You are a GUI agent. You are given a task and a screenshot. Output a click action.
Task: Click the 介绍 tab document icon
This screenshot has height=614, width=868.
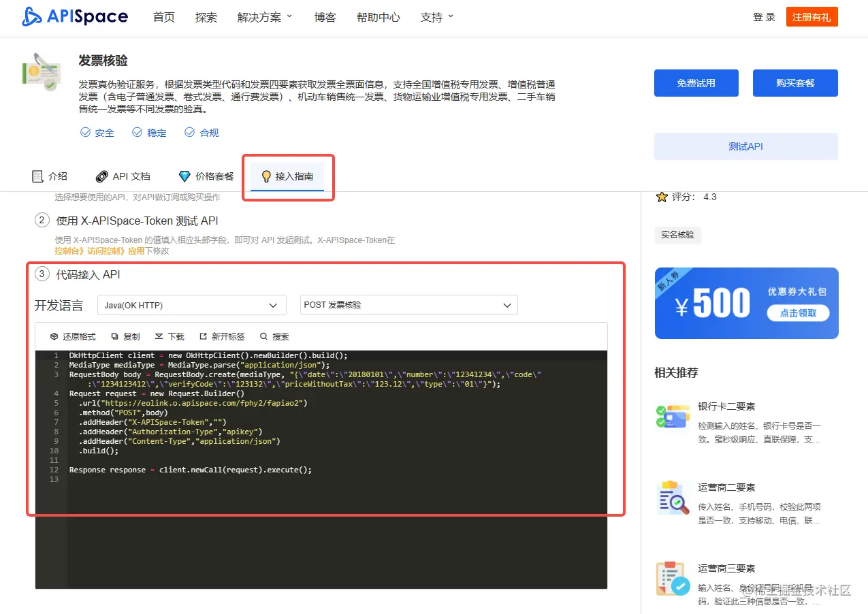click(37, 176)
